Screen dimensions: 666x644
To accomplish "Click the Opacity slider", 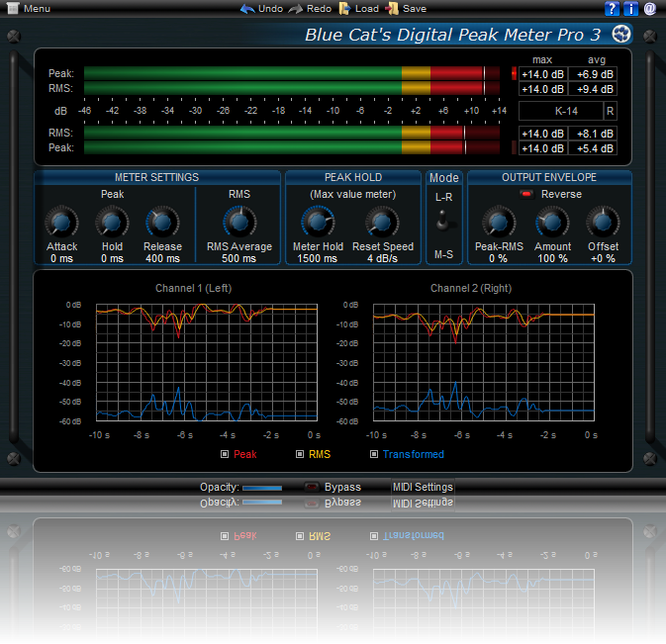I will (x=262, y=488).
